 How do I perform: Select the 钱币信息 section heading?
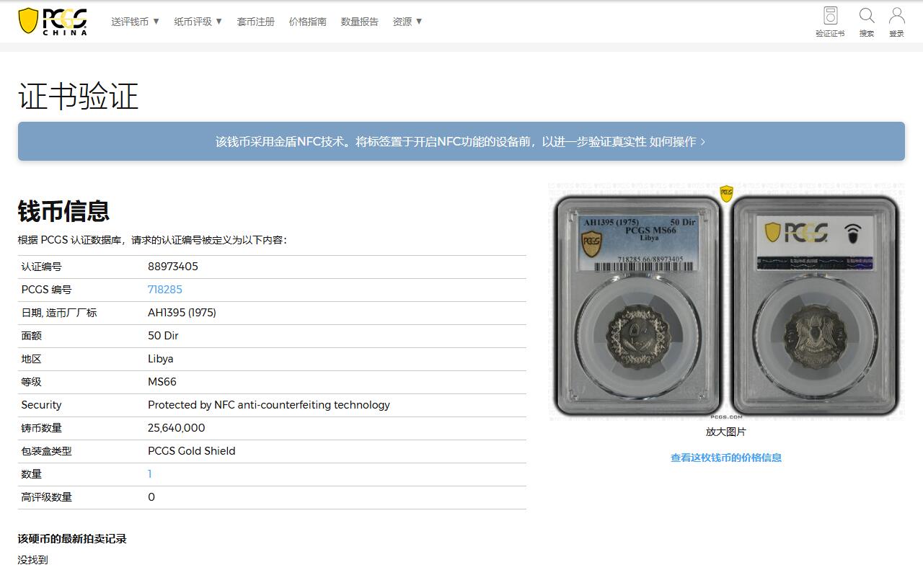click(63, 211)
